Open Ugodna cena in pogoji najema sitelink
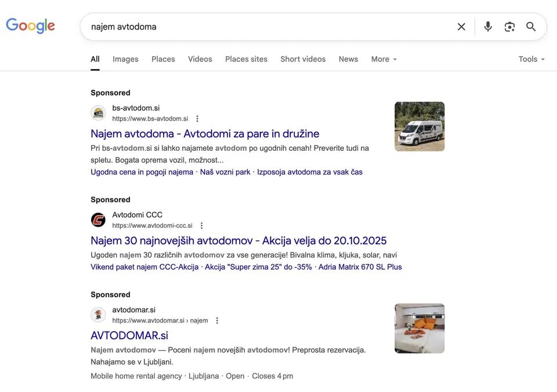 tap(142, 172)
